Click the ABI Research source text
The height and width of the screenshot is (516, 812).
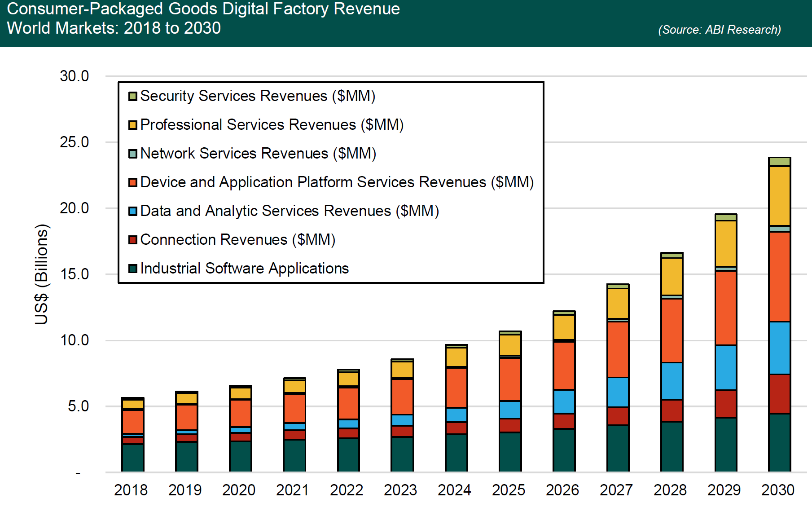719,30
